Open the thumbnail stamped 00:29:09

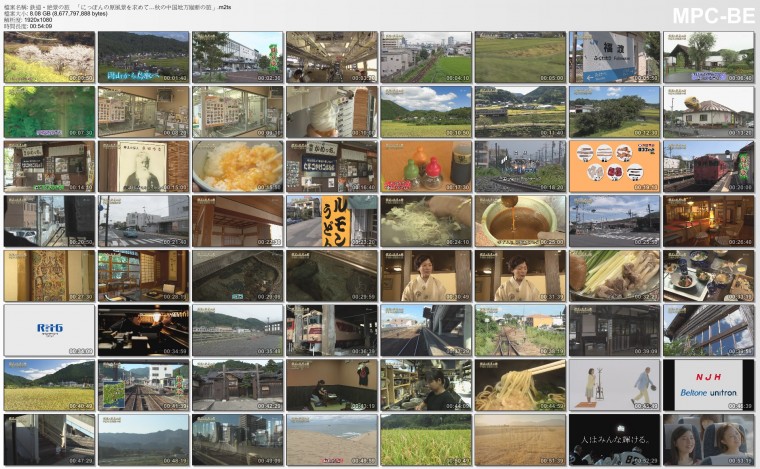click(238, 276)
